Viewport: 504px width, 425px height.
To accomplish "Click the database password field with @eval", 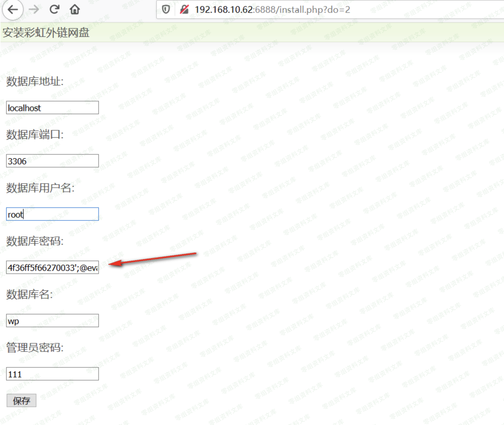I will point(52,268).
